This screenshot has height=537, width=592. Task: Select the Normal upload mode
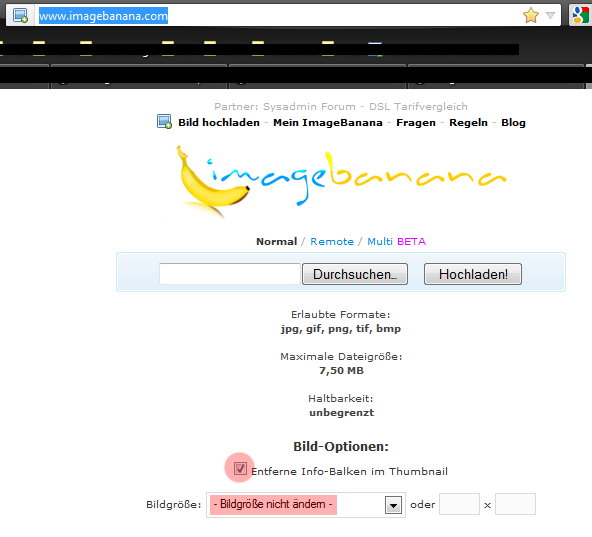click(276, 241)
